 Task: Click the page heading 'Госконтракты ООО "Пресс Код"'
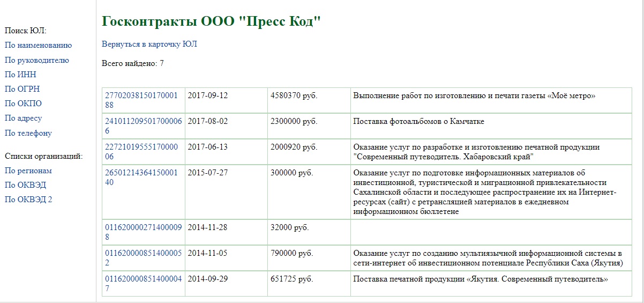tap(211, 22)
